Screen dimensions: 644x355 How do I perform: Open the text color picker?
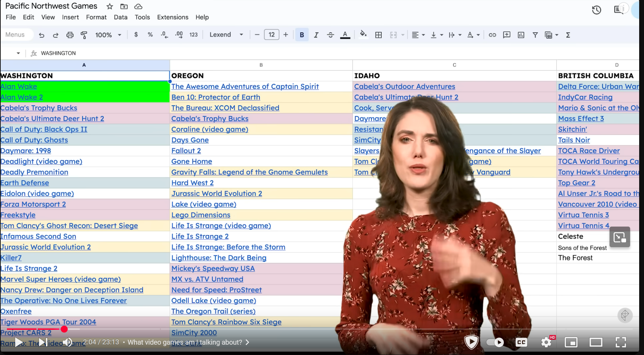coord(345,35)
